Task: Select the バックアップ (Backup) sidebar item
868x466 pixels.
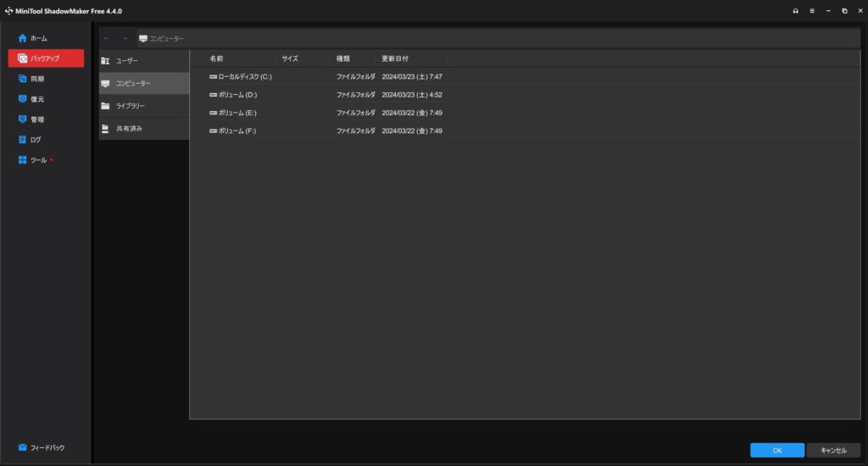Action: [x=45, y=58]
